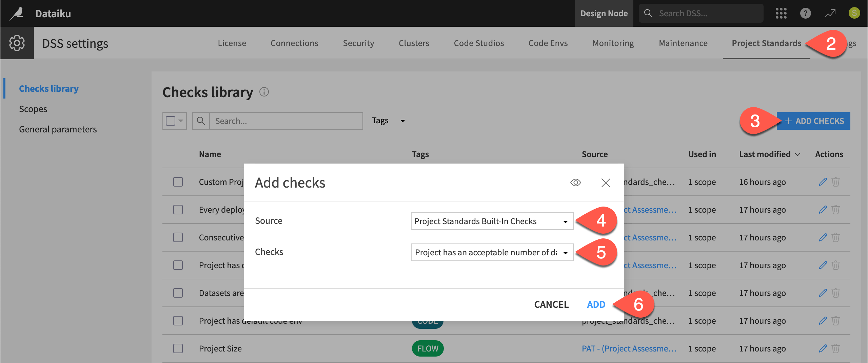Delete Project Size using the trash icon
This screenshot has width=868, height=363.
pos(836,348)
